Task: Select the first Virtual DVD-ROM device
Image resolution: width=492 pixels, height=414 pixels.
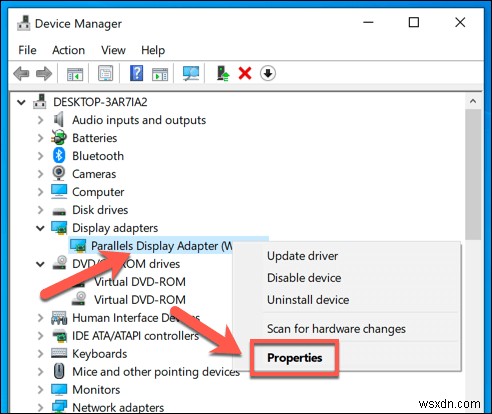Action: pos(140,282)
